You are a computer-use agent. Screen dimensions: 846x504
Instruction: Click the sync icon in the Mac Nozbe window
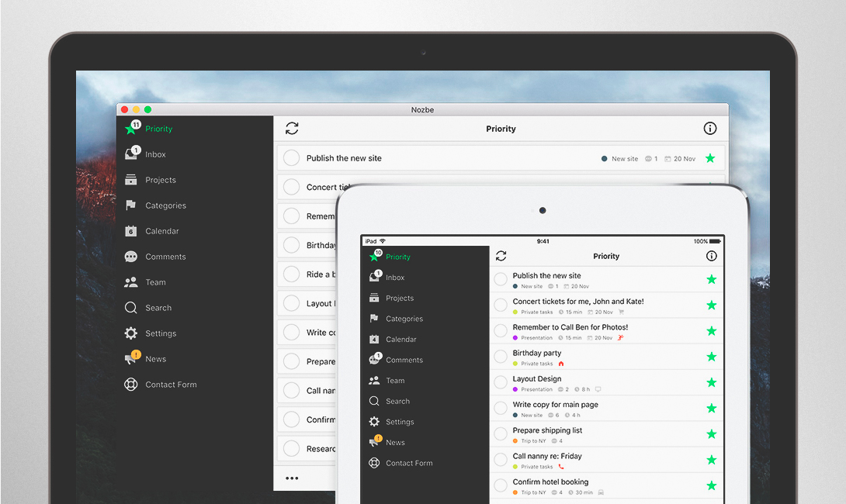292,128
